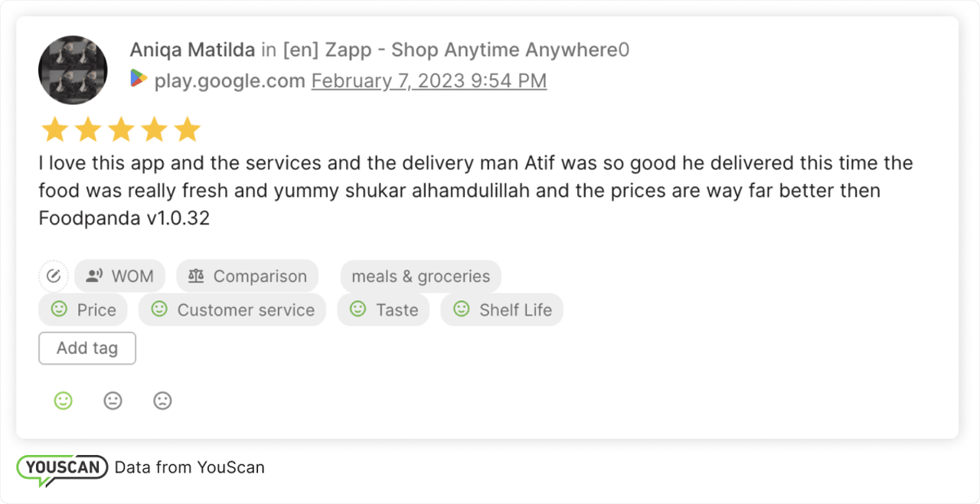980x504 pixels.
Task: Open the February 7, 2023 timestamp link
Action: point(428,80)
